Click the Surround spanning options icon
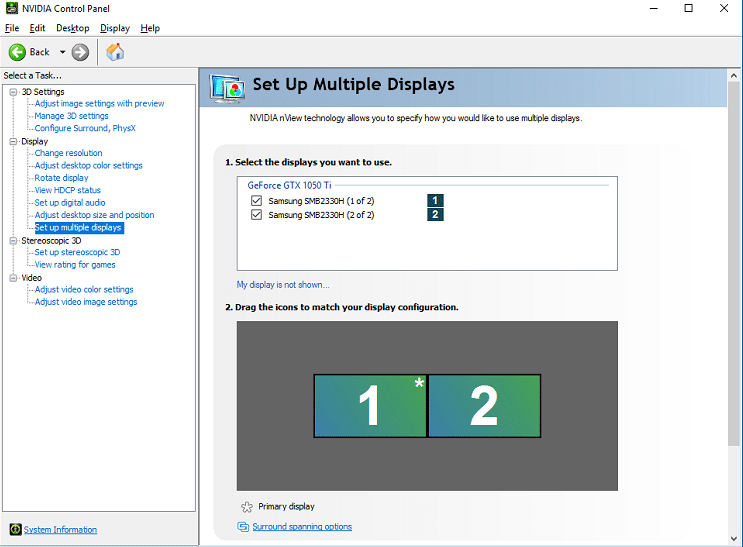Screen dimensions: 743x547 pyautogui.click(x=243, y=527)
